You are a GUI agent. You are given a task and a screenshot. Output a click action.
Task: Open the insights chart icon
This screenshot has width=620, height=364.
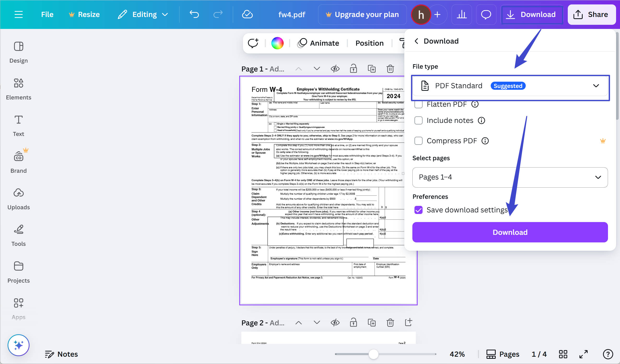(462, 15)
